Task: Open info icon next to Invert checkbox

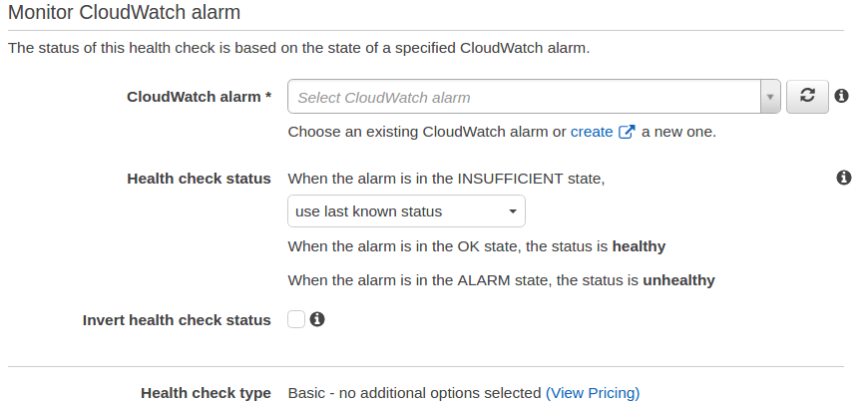Action: tap(317, 319)
